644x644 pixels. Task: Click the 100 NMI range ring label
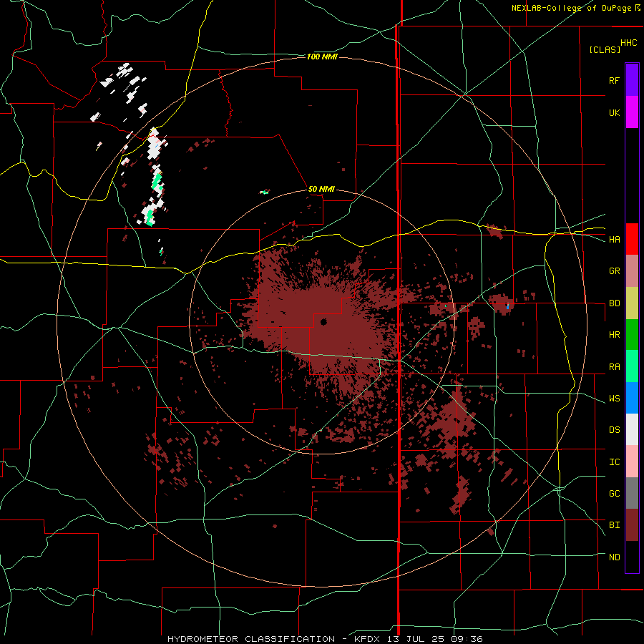(322, 57)
